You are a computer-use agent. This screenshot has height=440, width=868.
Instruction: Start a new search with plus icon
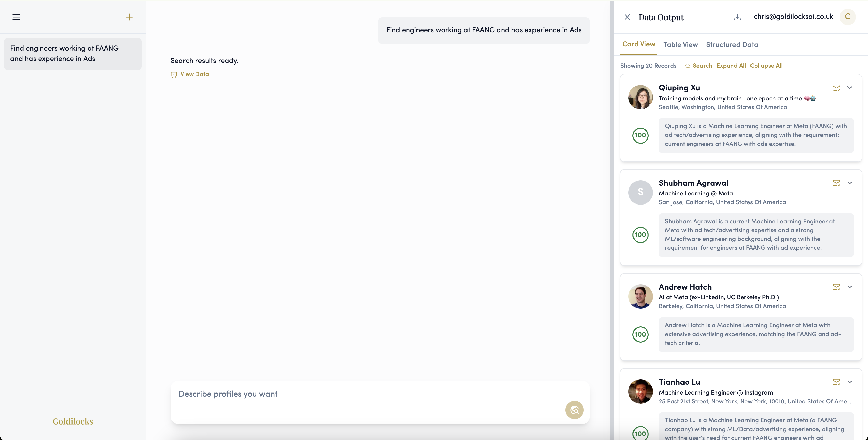point(129,17)
